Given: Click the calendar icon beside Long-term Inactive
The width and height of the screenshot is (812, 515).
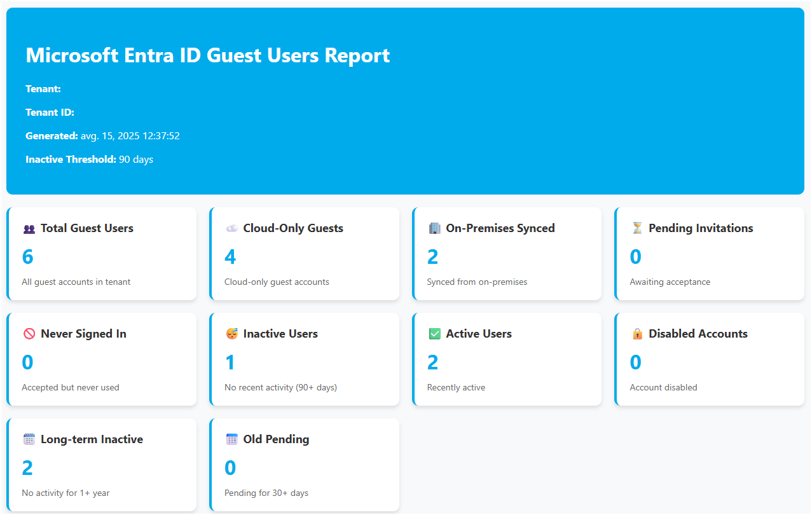Looking at the screenshot, I should click(29, 439).
